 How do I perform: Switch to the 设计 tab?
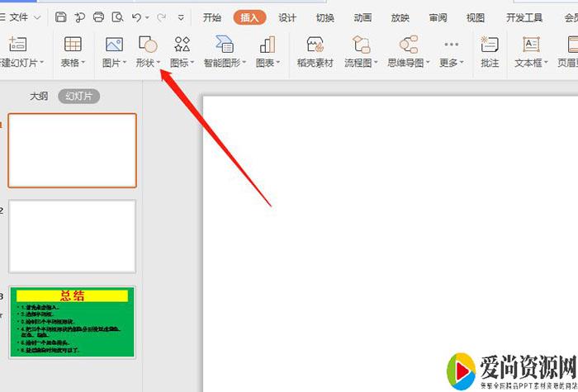pyautogui.click(x=287, y=17)
